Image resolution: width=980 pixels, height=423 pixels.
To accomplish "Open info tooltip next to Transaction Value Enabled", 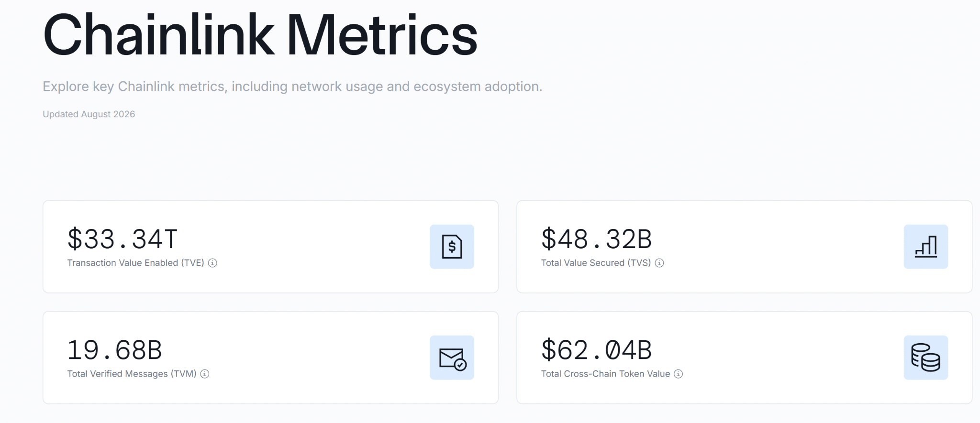I will (x=212, y=263).
